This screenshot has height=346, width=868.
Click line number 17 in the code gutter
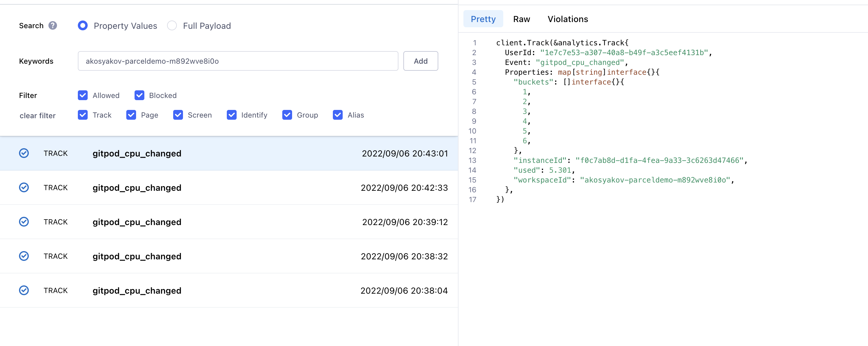click(472, 199)
